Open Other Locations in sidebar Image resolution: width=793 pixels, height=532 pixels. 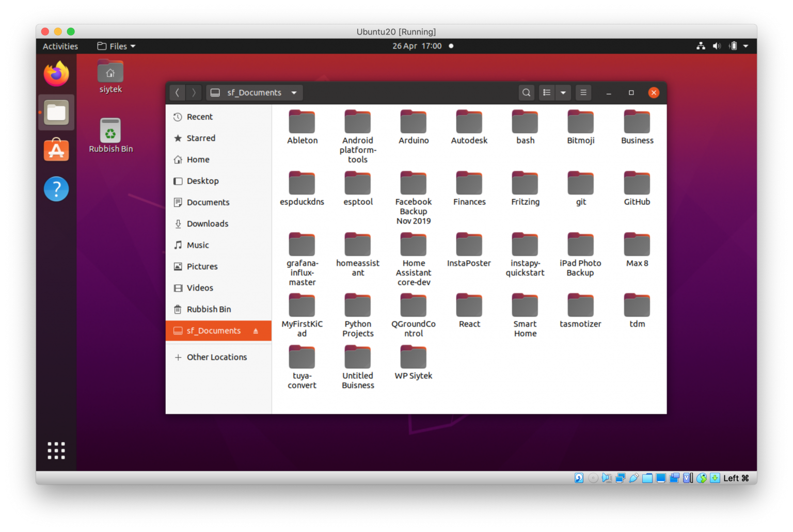(x=216, y=357)
